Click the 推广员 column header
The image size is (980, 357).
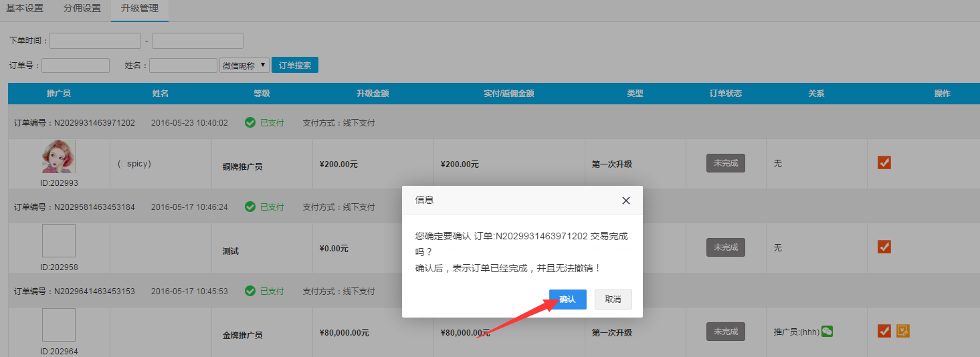[x=59, y=94]
